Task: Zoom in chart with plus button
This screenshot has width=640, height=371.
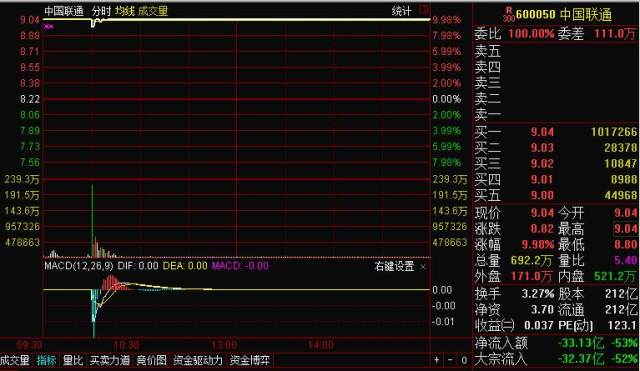Action: coord(436,360)
